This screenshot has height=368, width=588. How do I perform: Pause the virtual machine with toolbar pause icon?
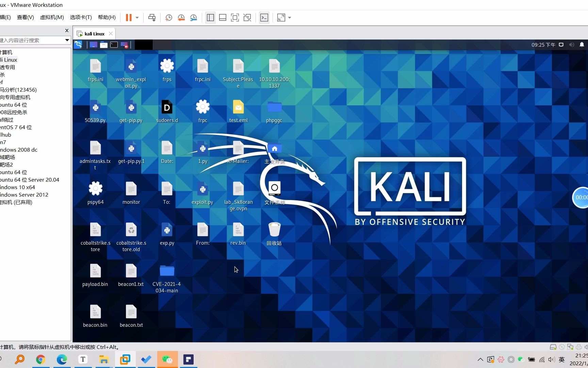129,17
